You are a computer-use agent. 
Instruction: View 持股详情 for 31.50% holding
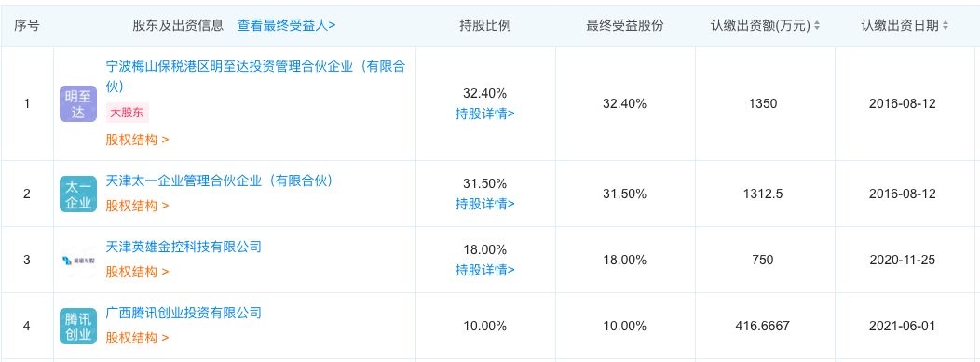click(485, 204)
